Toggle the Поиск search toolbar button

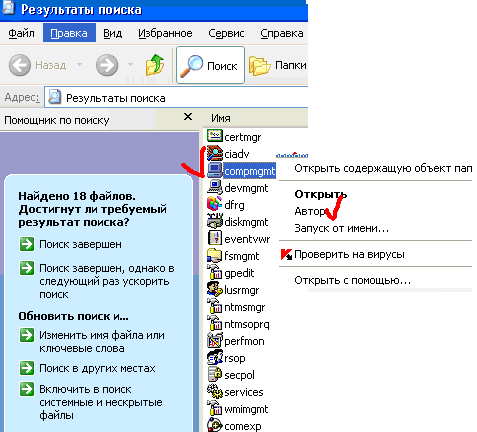click(210, 65)
